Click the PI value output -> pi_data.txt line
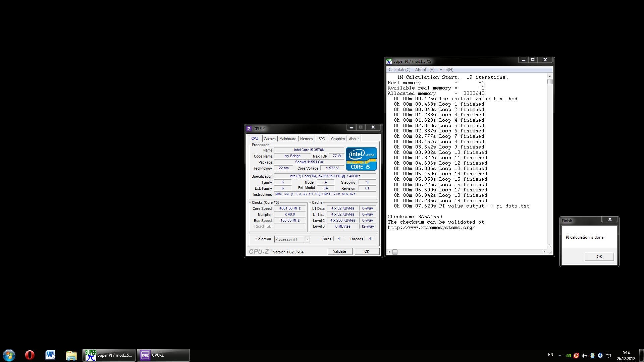The height and width of the screenshot is (362, 644). pos(462,206)
